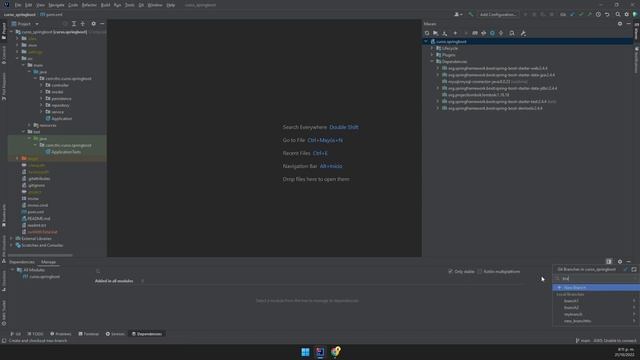Expand the Plugins node in Maven
Screen dimensions: 640x360
pos(432,55)
